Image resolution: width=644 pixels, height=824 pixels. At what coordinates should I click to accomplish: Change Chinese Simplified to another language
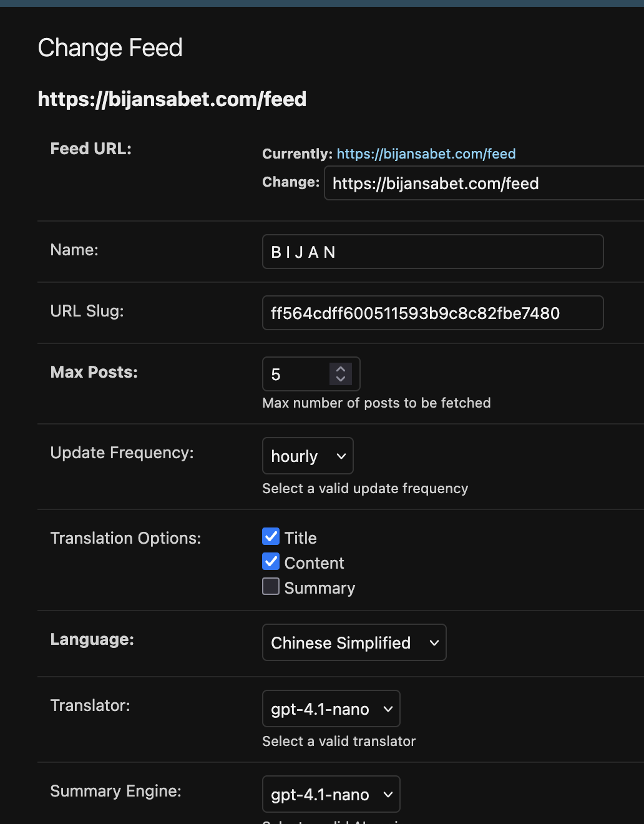(353, 642)
